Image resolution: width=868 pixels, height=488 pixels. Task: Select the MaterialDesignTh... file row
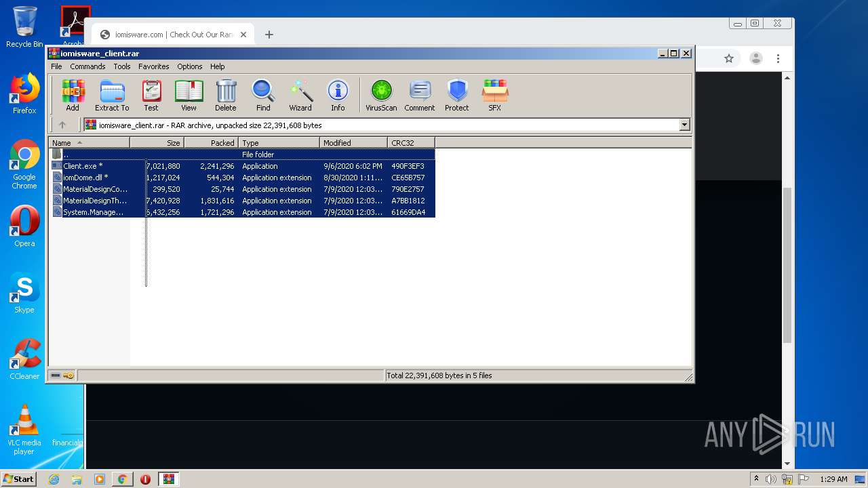click(x=243, y=201)
